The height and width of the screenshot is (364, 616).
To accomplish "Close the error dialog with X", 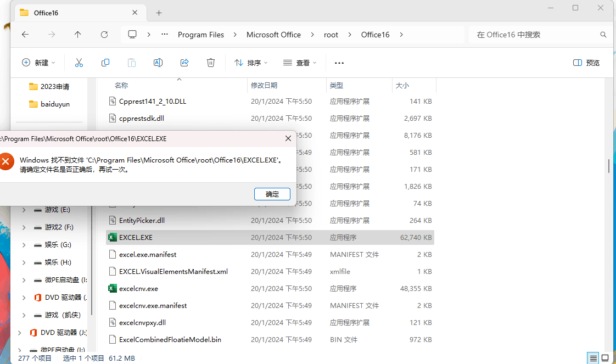I will click(288, 138).
